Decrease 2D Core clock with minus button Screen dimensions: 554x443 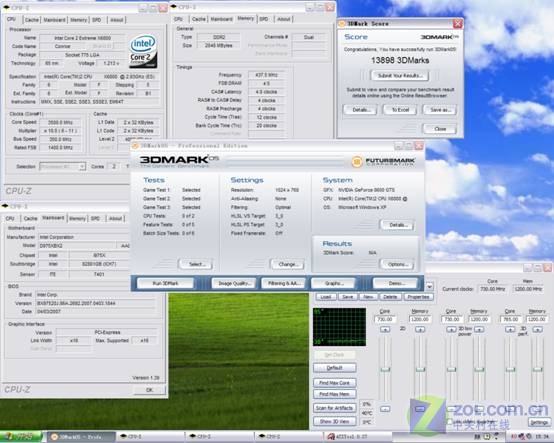[385, 409]
